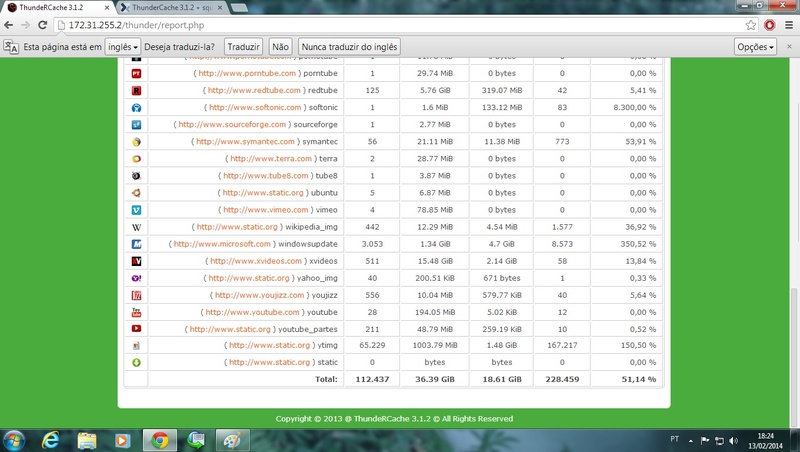Click the ubuntu row favicon
Image resolution: width=800 pixels, height=452 pixels.
click(136, 193)
